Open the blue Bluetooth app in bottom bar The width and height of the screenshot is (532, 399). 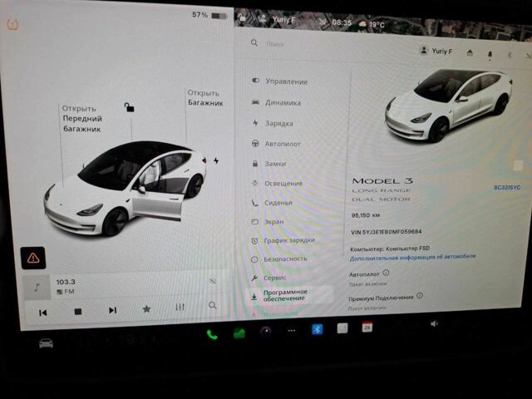click(318, 329)
